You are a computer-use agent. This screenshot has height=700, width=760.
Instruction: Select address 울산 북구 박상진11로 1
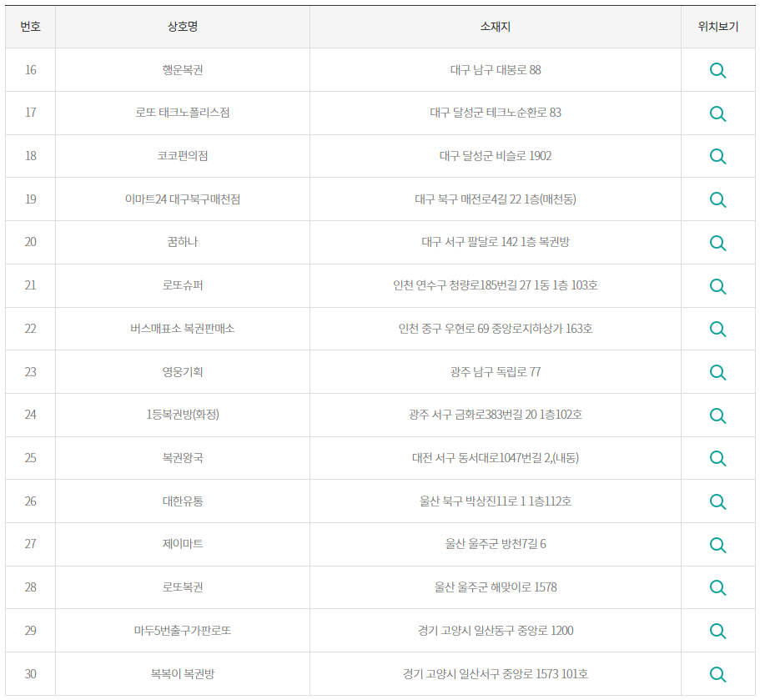coord(472,501)
